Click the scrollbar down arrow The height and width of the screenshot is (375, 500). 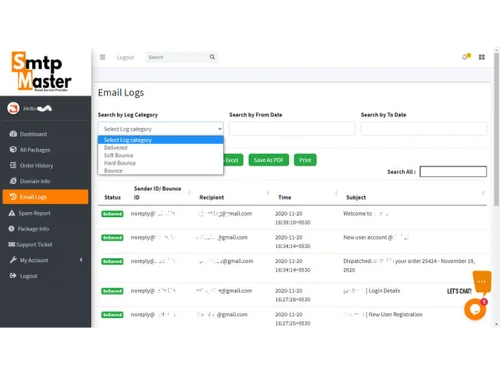click(x=497, y=324)
